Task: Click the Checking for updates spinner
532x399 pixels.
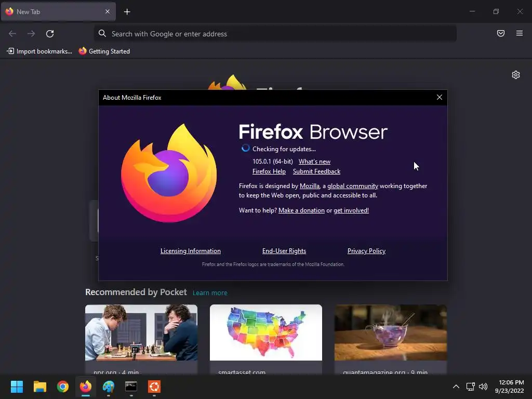Action: pos(246,148)
